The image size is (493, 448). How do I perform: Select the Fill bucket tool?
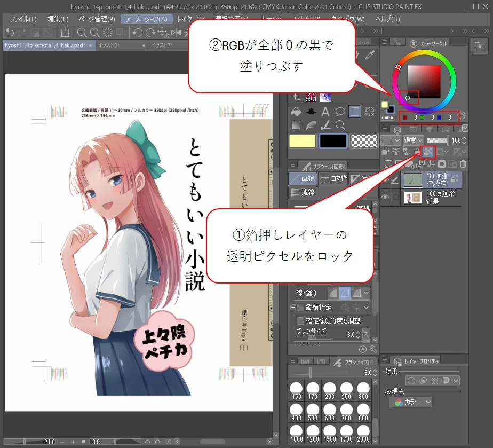[296, 112]
